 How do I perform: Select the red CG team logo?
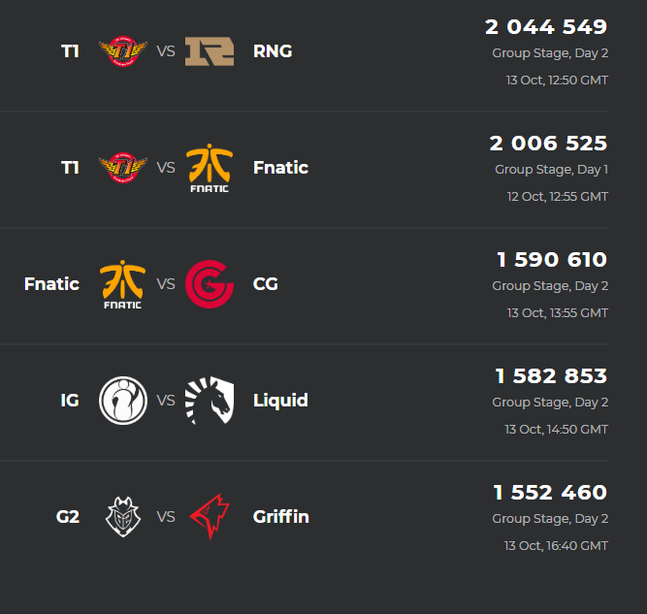210,284
